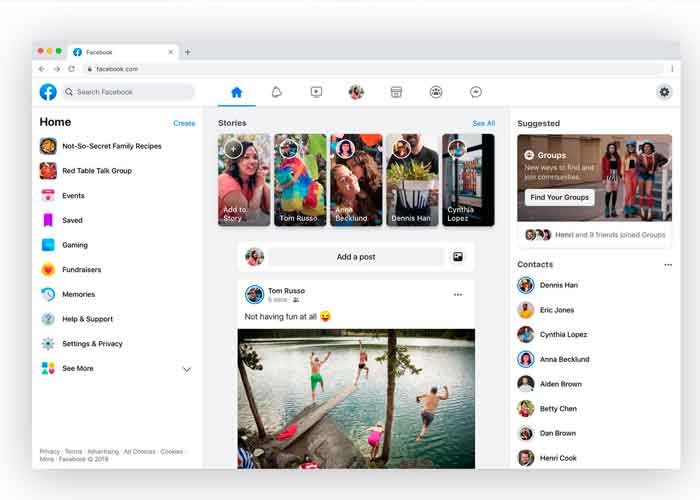Image resolution: width=700 pixels, height=500 pixels.
Task: Open the Notifications bell icon
Action: 277,92
